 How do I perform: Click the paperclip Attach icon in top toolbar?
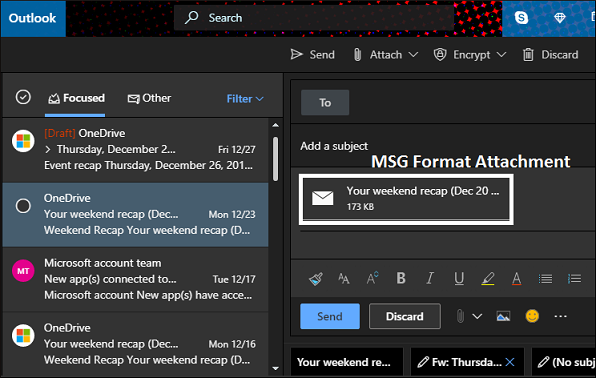click(357, 55)
